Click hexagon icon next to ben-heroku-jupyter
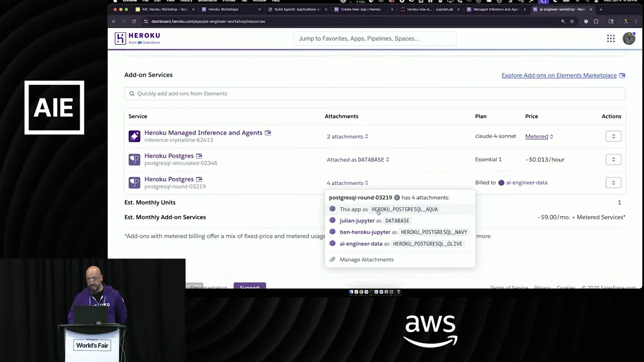This screenshot has width=644, height=362. [332, 232]
